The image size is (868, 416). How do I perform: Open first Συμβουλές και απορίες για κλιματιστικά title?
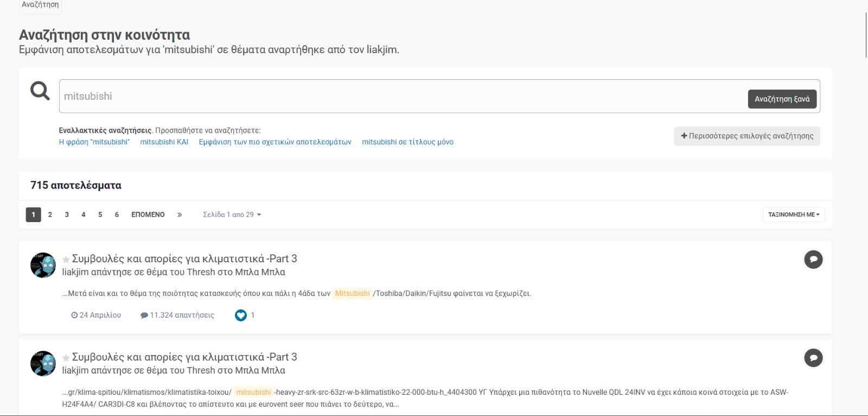click(x=184, y=259)
